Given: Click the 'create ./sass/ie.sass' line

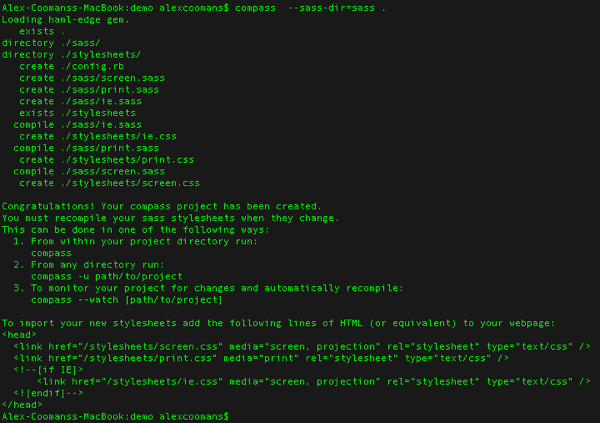Looking at the screenshot, I should [x=80, y=101].
